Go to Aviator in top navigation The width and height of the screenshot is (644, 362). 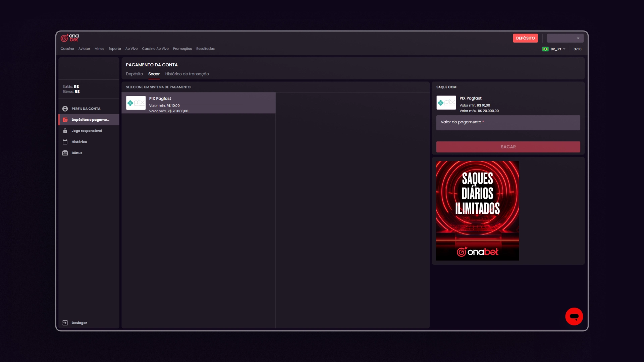(x=84, y=49)
